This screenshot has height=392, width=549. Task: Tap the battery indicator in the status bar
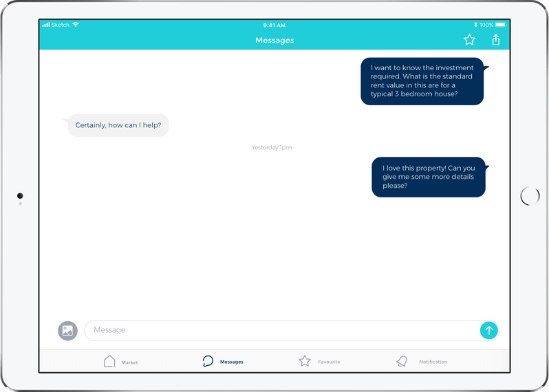498,25
